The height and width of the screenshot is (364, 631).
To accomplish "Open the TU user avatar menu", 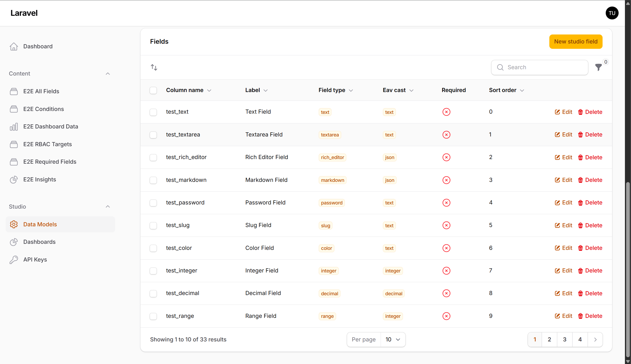I will click(612, 13).
